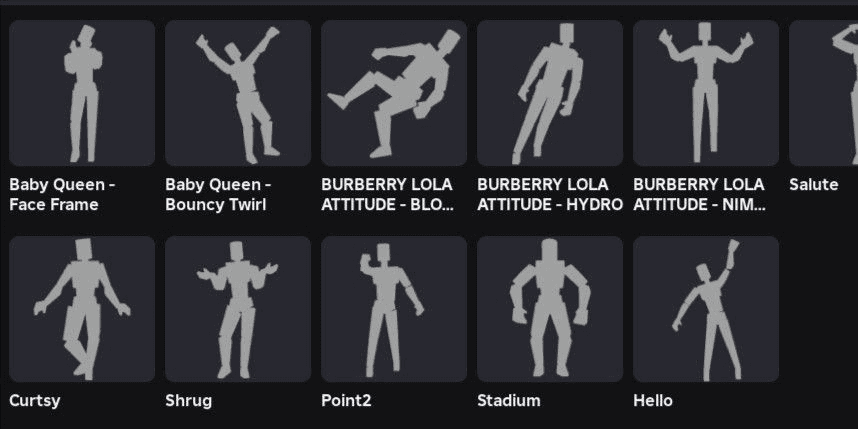Viewport: 858px width, 429px height.
Task: Select the Point2 emote icon
Action: pos(394,309)
